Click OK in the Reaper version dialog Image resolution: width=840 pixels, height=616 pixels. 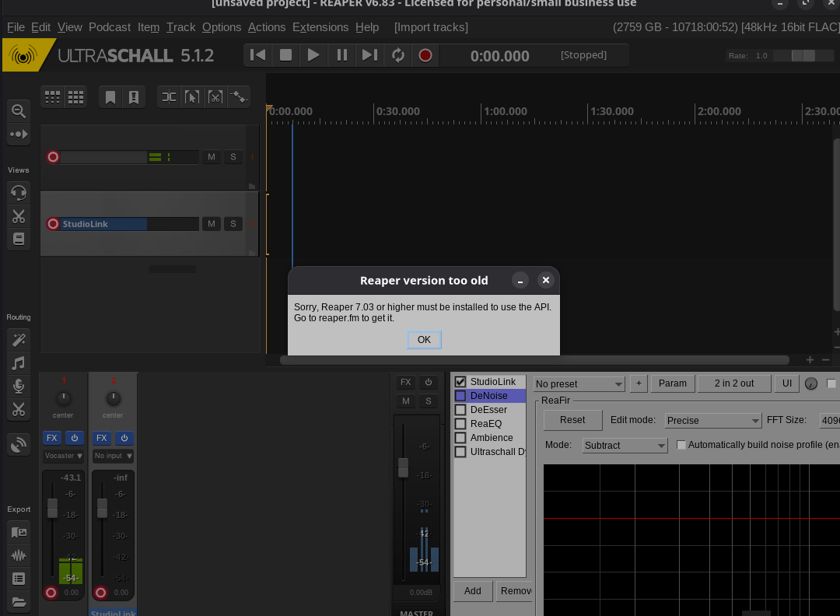[x=424, y=340]
